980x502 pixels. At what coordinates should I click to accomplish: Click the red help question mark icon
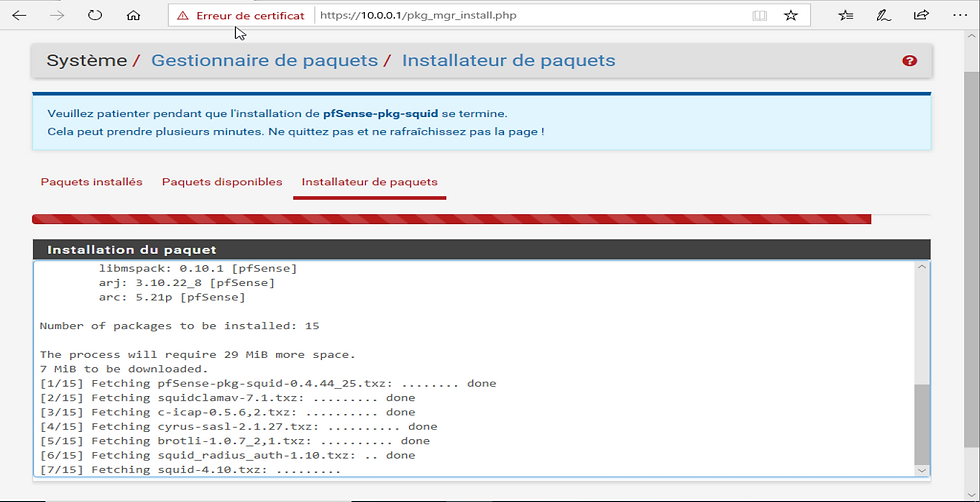tap(909, 61)
